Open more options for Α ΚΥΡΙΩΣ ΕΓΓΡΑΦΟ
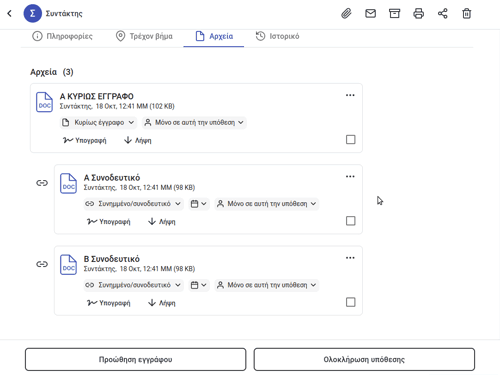 tap(350, 95)
